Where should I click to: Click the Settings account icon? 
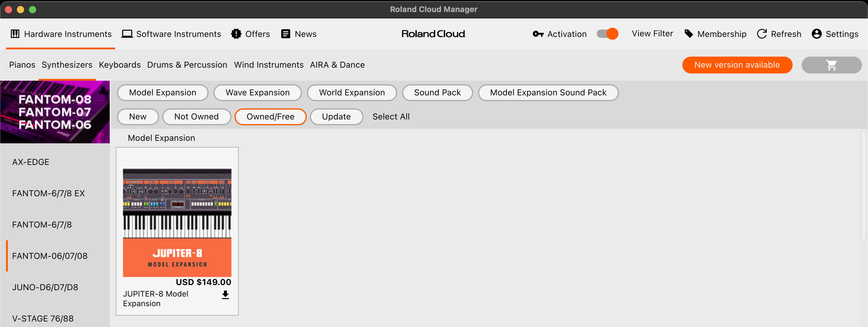point(817,34)
